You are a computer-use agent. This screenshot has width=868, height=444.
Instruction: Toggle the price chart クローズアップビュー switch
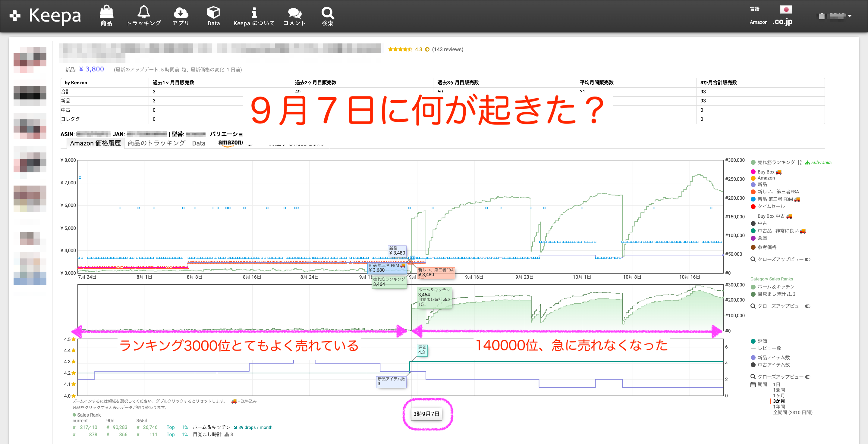pyautogui.click(x=807, y=259)
